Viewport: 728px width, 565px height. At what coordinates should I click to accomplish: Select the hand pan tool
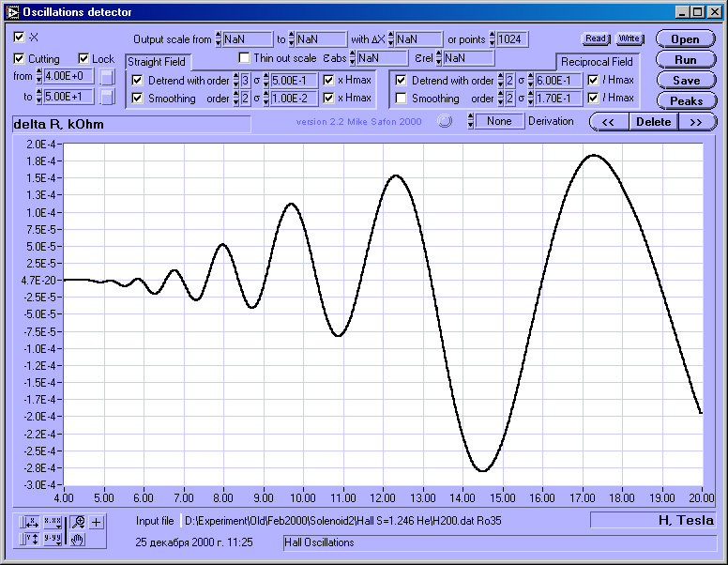point(78,540)
